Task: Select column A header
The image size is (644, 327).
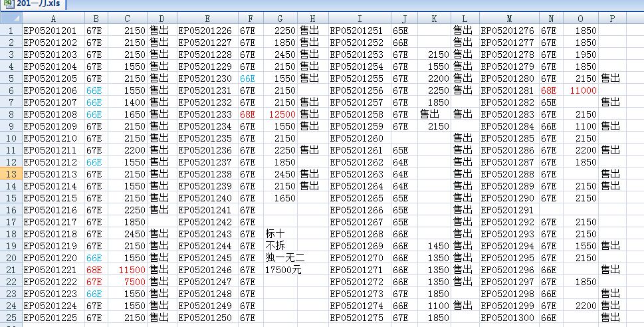Action: pyautogui.click(x=53, y=19)
